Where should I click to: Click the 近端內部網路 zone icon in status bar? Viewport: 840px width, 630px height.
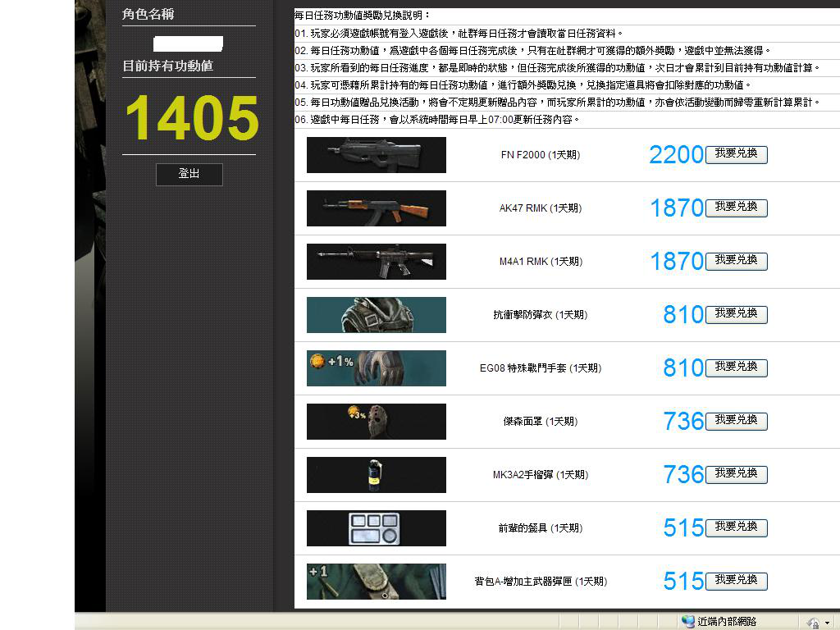coord(688,622)
